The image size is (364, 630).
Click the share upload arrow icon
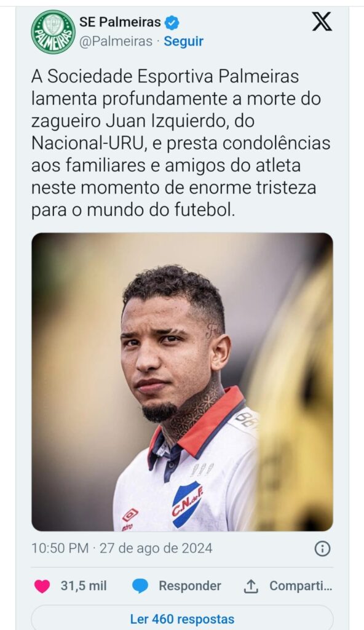pos(251,586)
